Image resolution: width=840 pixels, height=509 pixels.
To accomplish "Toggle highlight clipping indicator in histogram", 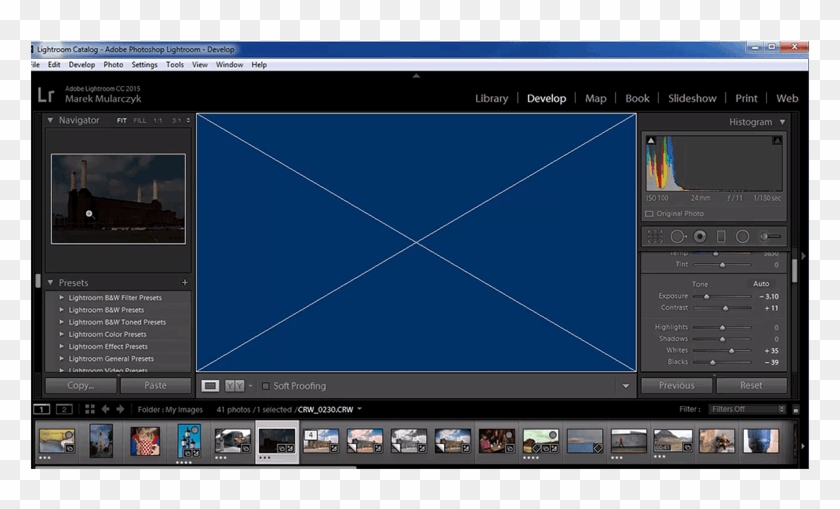I will pyautogui.click(x=777, y=140).
